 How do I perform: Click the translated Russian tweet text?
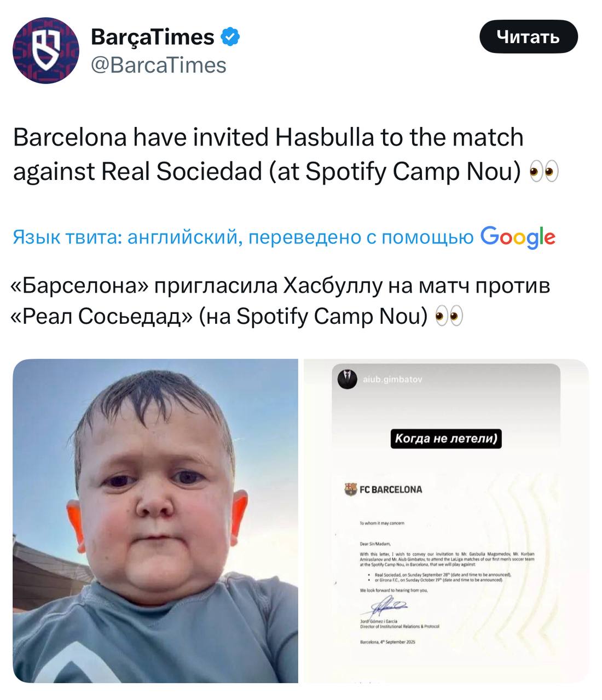coord(280,301)
